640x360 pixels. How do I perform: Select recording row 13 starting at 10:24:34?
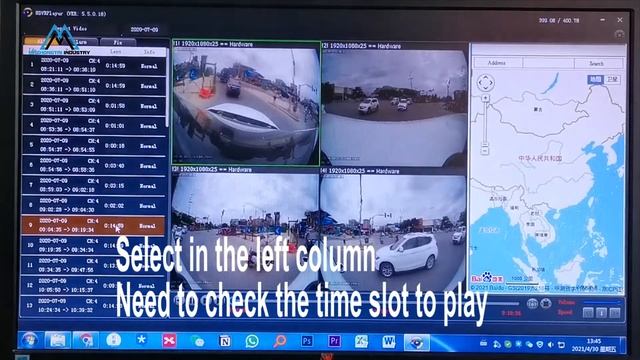point(93,305)
